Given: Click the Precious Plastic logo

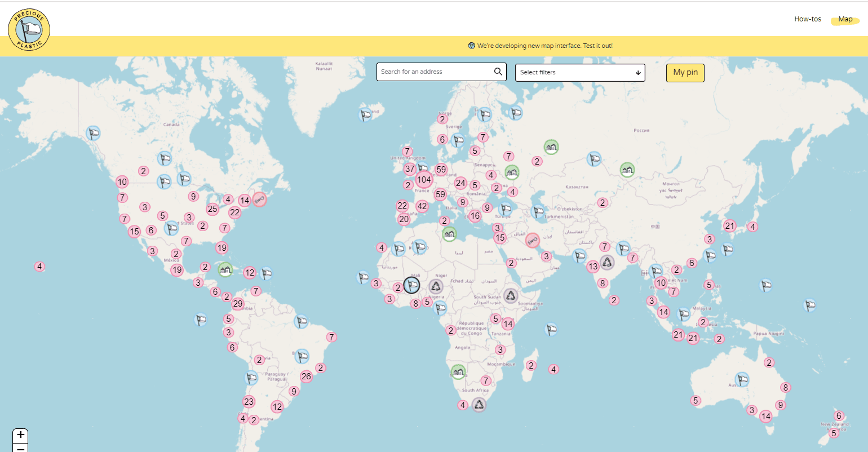Looking at the screenshot, I should 29,29.
